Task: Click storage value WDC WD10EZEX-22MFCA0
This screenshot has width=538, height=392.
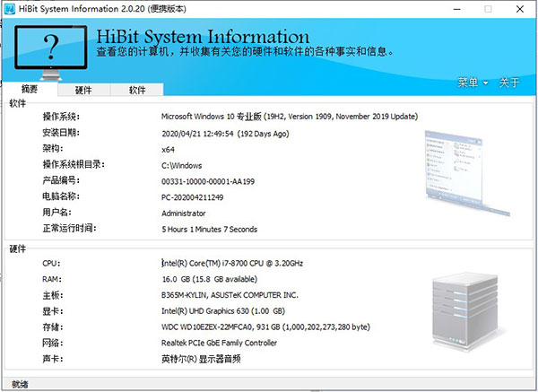Action: [x=265, y=327]
